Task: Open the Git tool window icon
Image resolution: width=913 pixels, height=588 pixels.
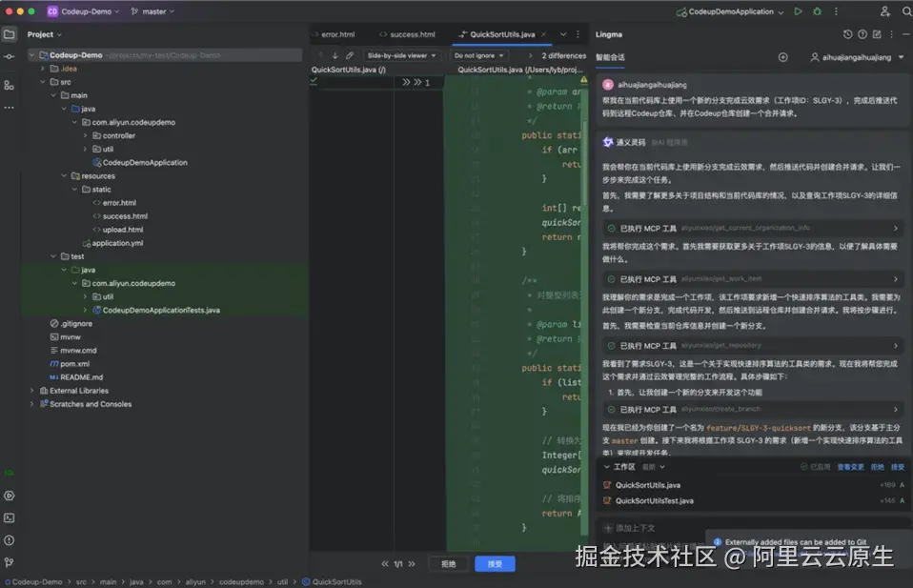Action: 10,563
